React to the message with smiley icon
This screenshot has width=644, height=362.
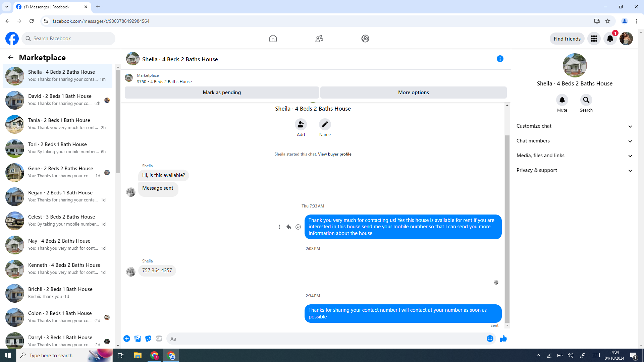pos(298,227)
